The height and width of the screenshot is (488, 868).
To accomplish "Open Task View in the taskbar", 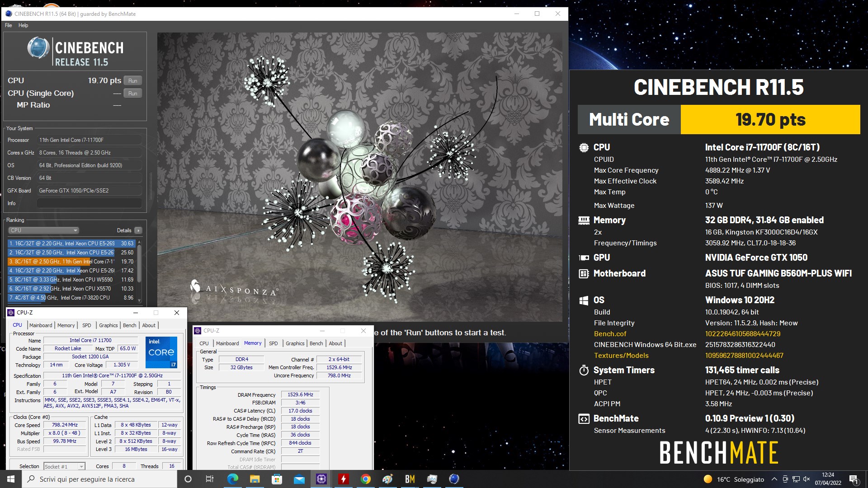I will coord(210,479).
